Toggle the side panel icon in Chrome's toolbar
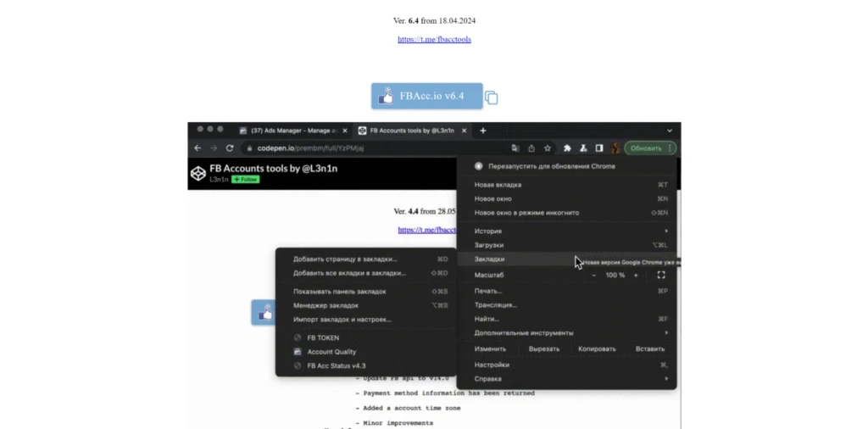The image size is (868, 429). [x=599, y=148]
